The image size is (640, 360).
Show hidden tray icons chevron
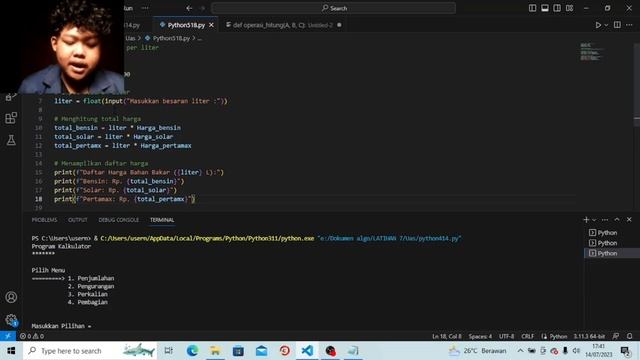point(520,351)
